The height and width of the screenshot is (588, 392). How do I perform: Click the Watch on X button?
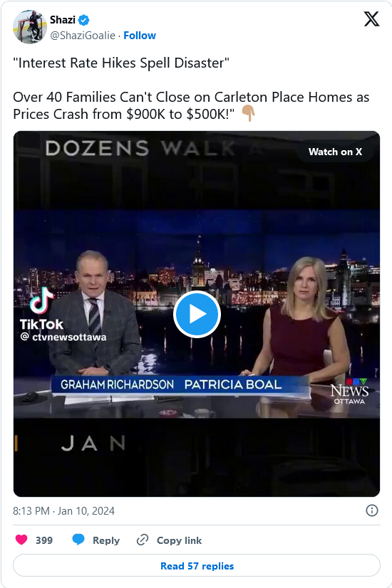coord(335,152)
